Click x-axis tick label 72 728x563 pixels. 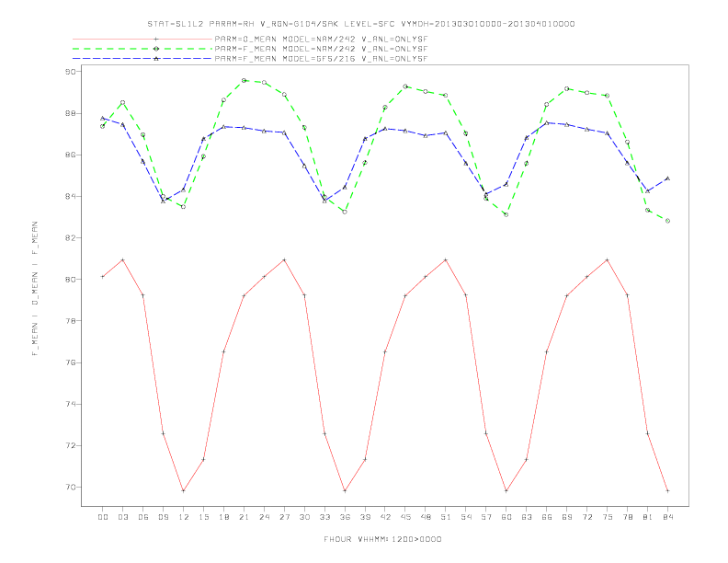(x=587, y=517)
